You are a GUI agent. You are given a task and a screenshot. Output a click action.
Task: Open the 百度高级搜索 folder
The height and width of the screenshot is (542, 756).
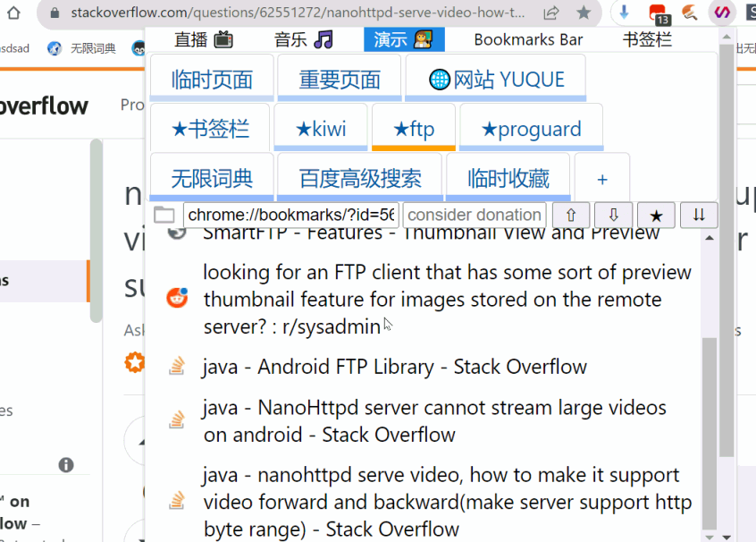[359, 178]
